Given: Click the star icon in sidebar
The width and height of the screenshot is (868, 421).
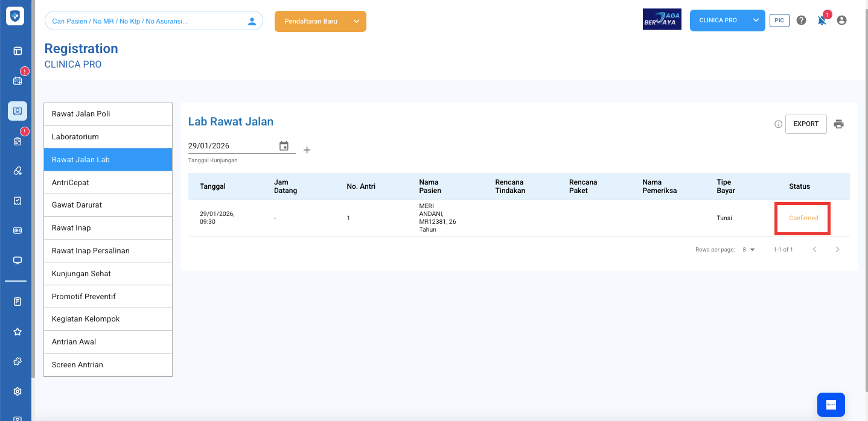Looking at the screenshot, I should point(18,332).
